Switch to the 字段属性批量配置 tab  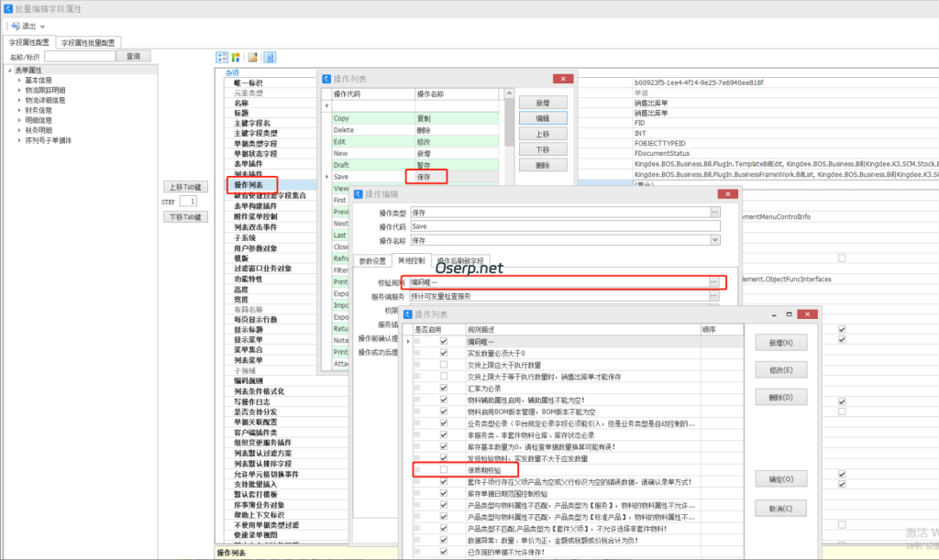(88, 41)
